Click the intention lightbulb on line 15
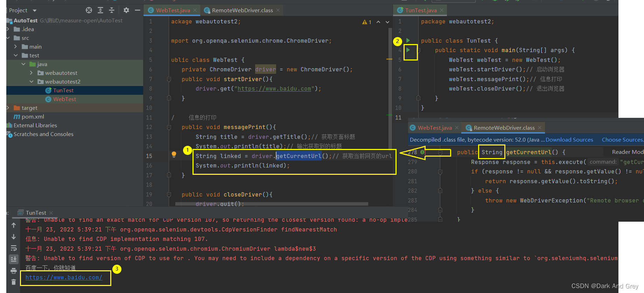 point(174,154)
